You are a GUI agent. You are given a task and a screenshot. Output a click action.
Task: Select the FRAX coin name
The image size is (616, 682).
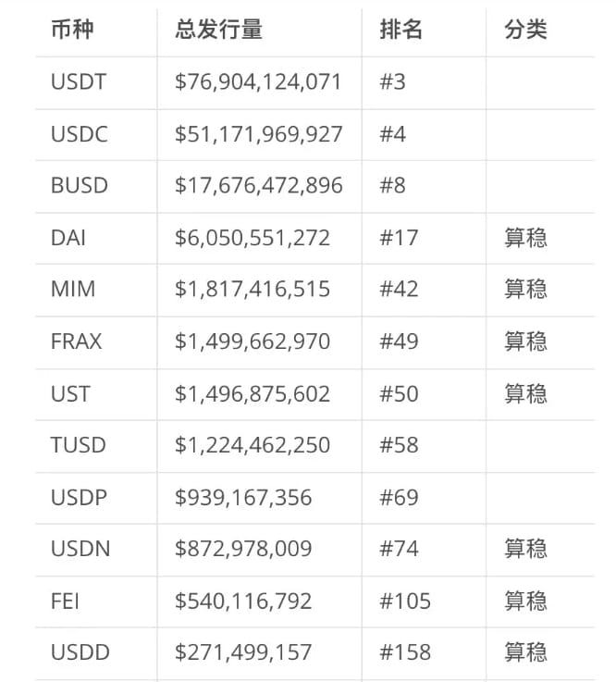pyautogui.click(x=77, y=341)
